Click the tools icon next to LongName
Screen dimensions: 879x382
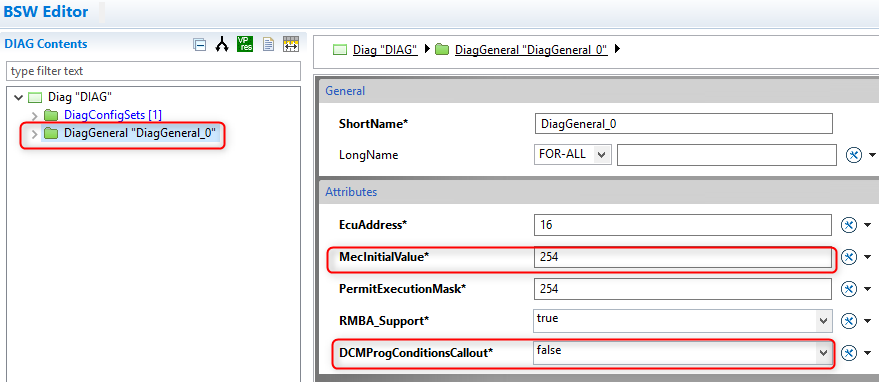click(x=853, y=155)
